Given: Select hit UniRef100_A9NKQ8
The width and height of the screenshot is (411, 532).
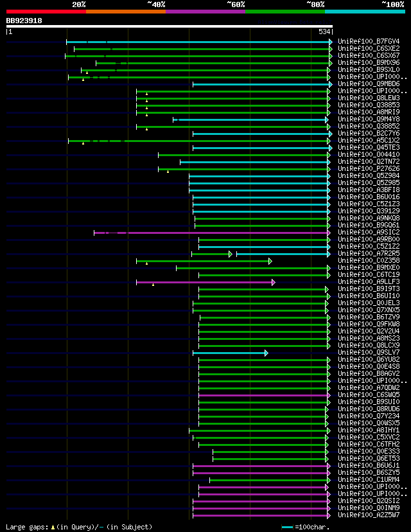Looking at the screenshot, I should click(369, 218).
